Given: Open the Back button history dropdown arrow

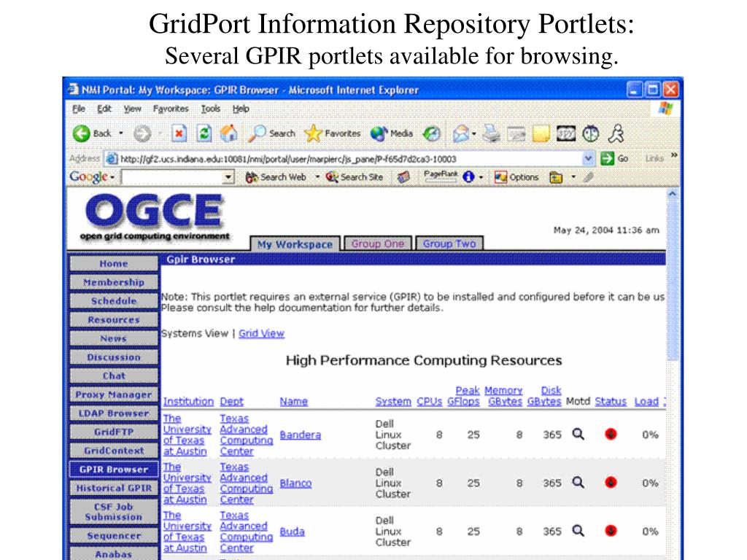Looking at the screenshot, I should 121,133.
